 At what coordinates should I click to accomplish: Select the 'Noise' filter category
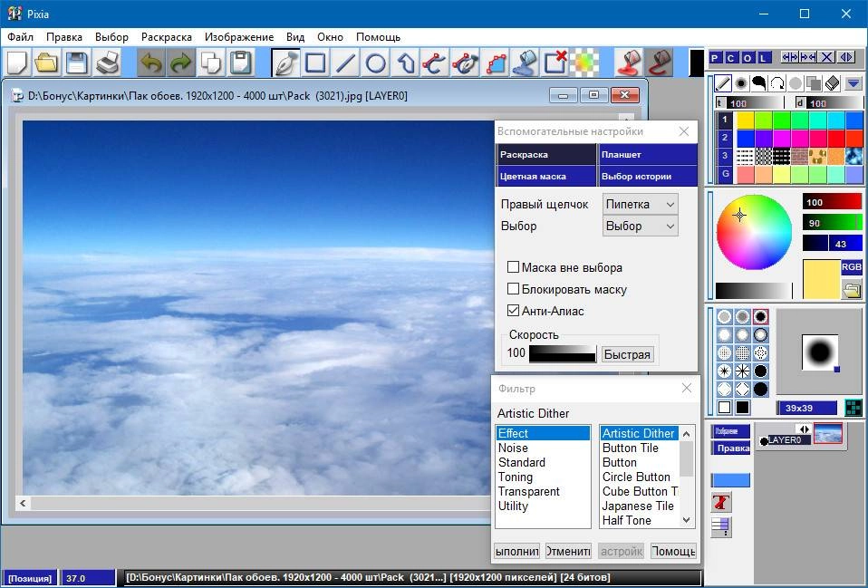[x=543, y=448]
